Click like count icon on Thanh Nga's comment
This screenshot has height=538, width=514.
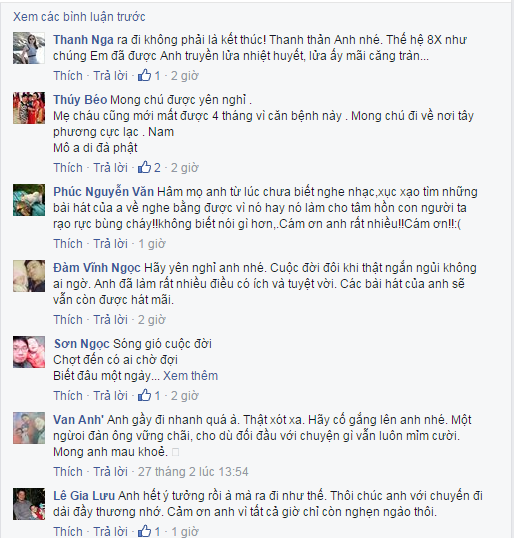(144, 75)
